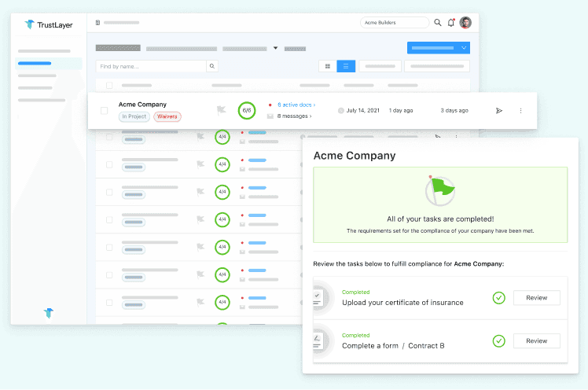The image size is (588, 390).
Task: Click the Acme Builders field
Action: click(x=395, y=23)
